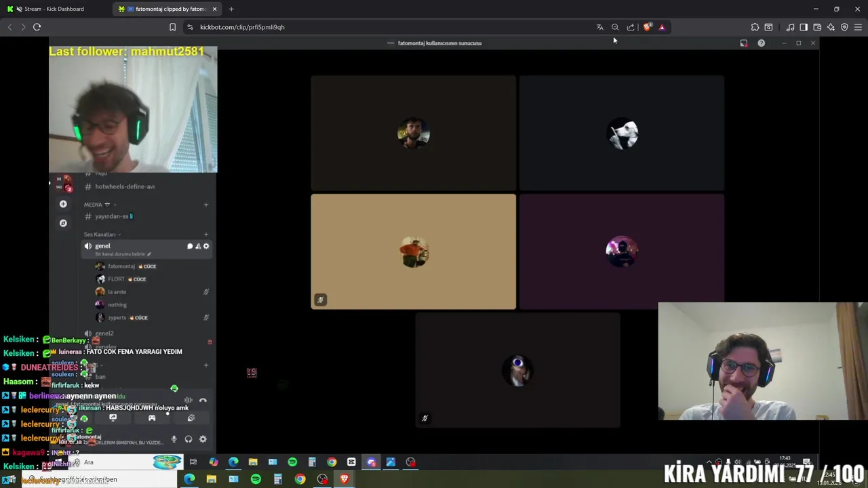Screen dimensions: 868x488
Task: Open the Brave VPN shield icon
Action: pos(844,27)
